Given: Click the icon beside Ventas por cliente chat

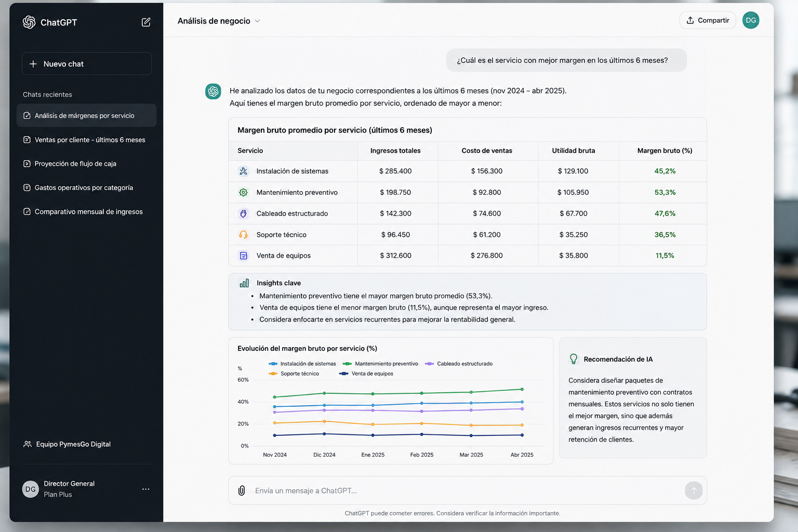Looking at the screenshot, I should pyautogui.click(x=27, y=140).
